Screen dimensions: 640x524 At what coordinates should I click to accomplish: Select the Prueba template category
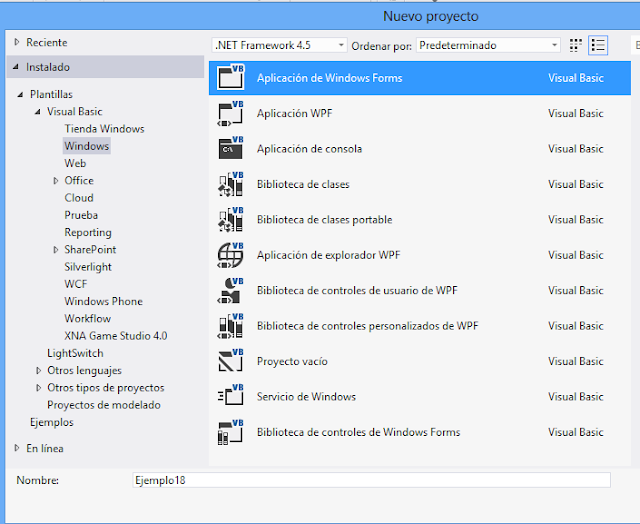(81, 215)
